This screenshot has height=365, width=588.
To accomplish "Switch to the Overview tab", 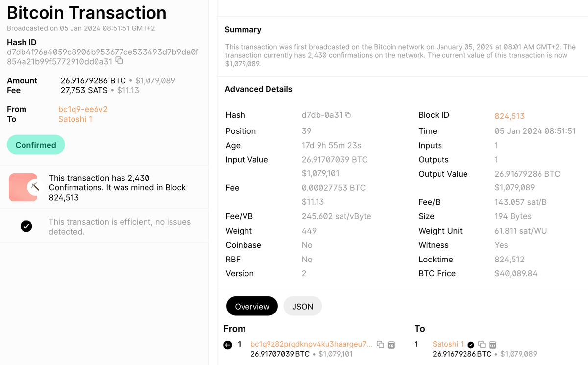I will [252, 306].
